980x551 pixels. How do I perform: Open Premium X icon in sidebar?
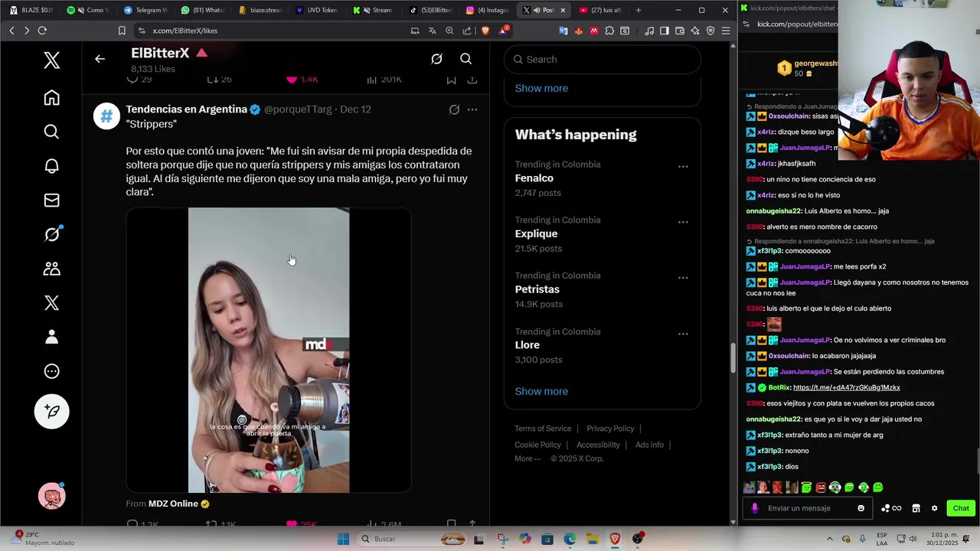click(51, 303)
